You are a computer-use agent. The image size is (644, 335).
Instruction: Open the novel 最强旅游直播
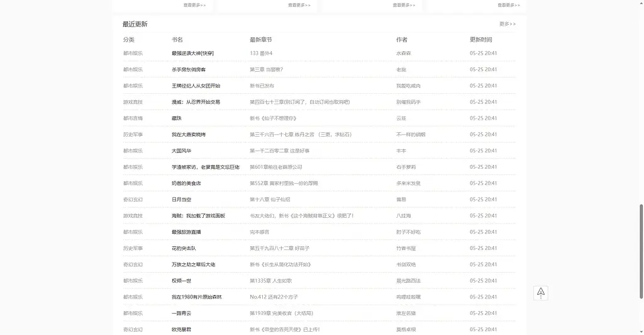[x=186, y=232]
